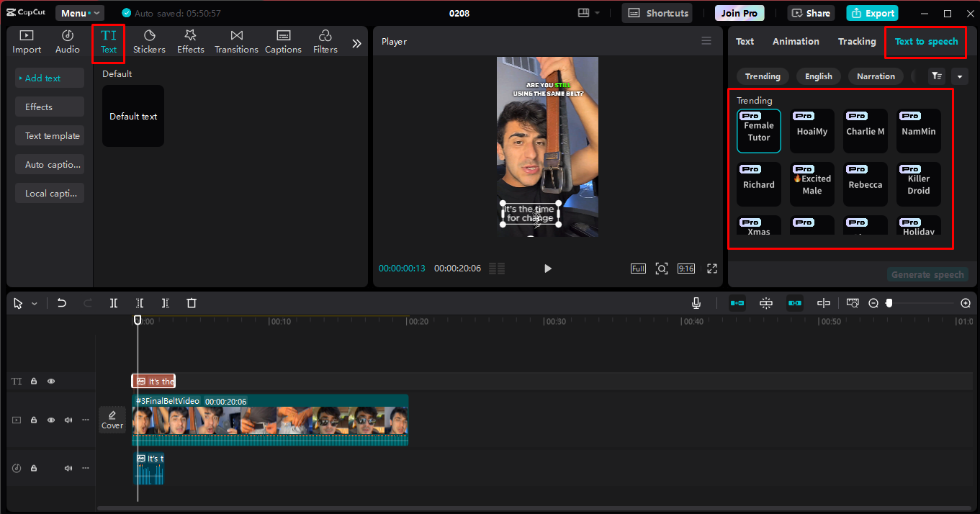Screen dimensions: 980x514
Task: Lock the main video track
Action: click(x=34, y=420)
